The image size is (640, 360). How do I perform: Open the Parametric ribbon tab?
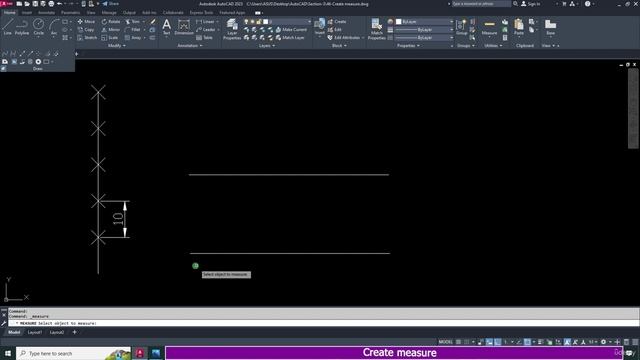point(70,13)
